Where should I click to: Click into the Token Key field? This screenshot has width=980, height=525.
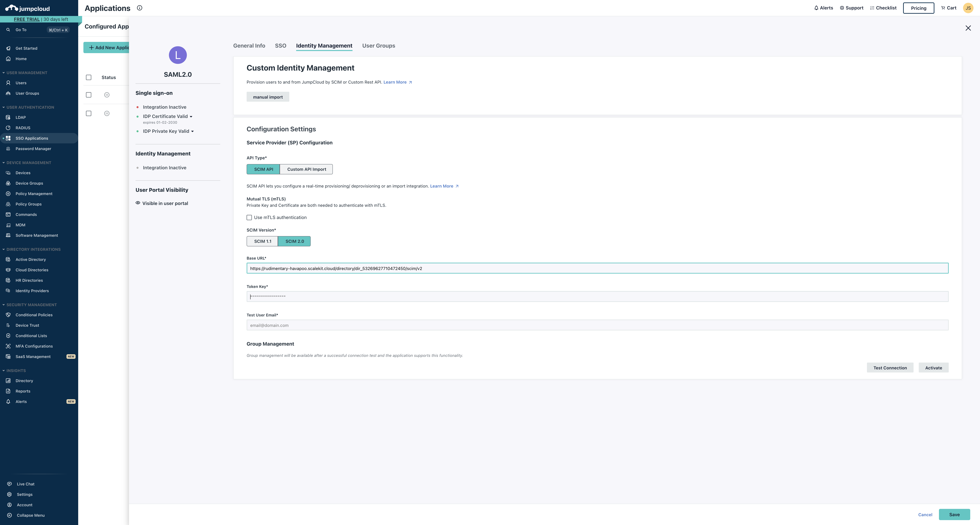597,296
